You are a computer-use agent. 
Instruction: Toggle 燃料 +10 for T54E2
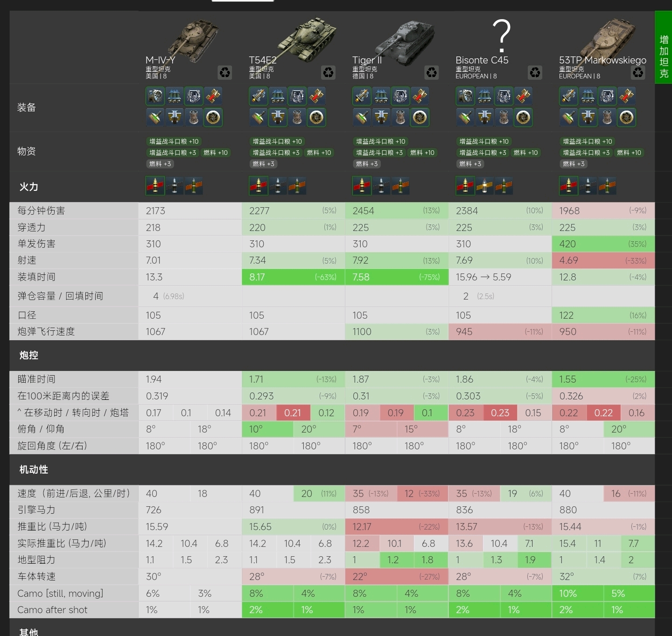click(x=319, y=153)
